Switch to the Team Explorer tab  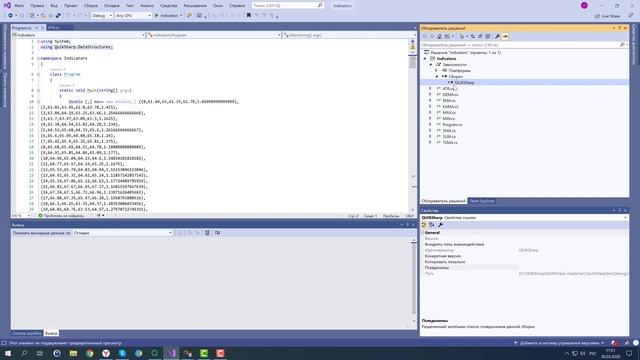(481, 201)
